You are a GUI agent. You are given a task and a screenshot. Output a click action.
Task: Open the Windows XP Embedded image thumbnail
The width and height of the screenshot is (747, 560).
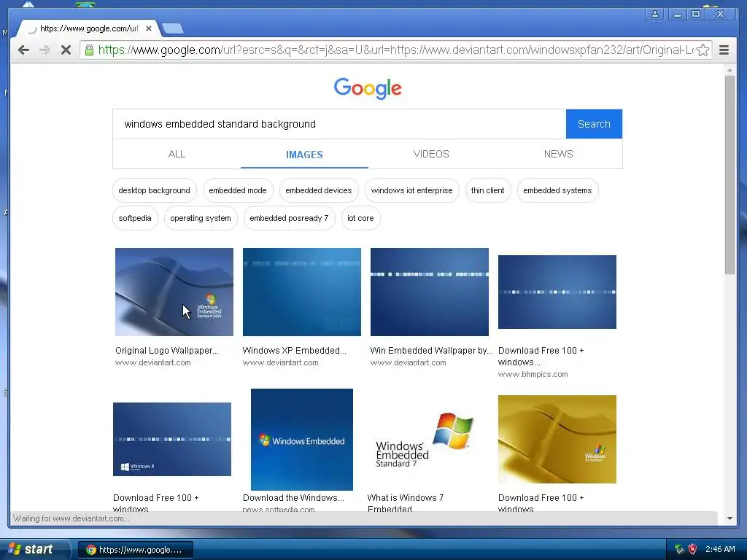click(x=301, y=292)
